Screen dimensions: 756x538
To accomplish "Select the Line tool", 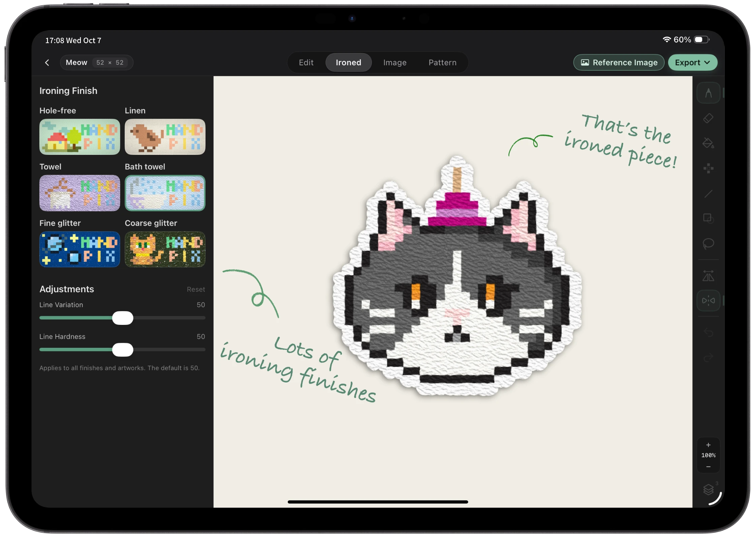I will coord(708,194).
